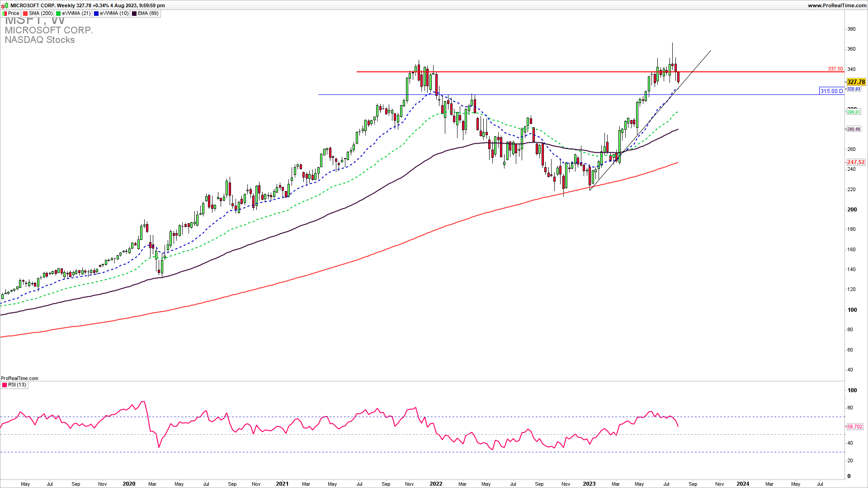
Task: Click the 380 price scale label
Action: [851, 29]
